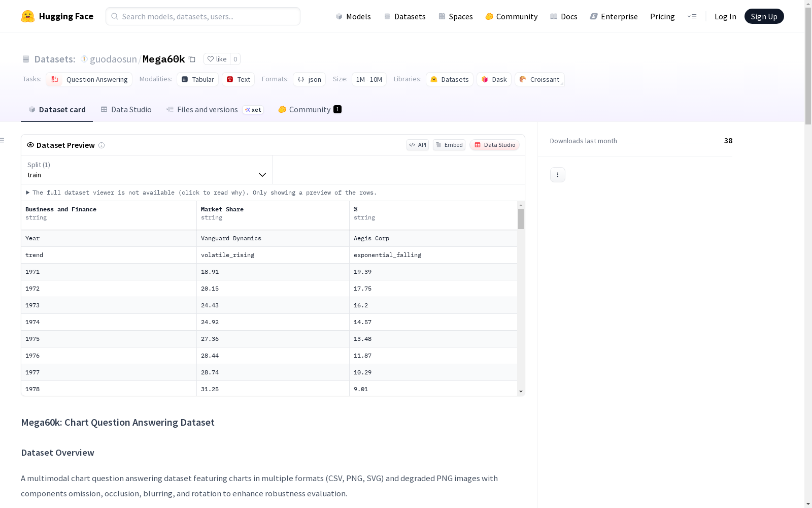
Task: Open the navigation more-options menu icon
Action: (x=692, y=16)
